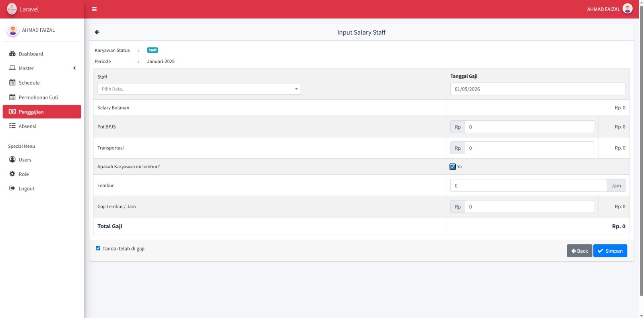Open the Tanggal Gaji date picker field
This screenshot has height=318, width=644.
pyautogui.click(x=537, y=89)
